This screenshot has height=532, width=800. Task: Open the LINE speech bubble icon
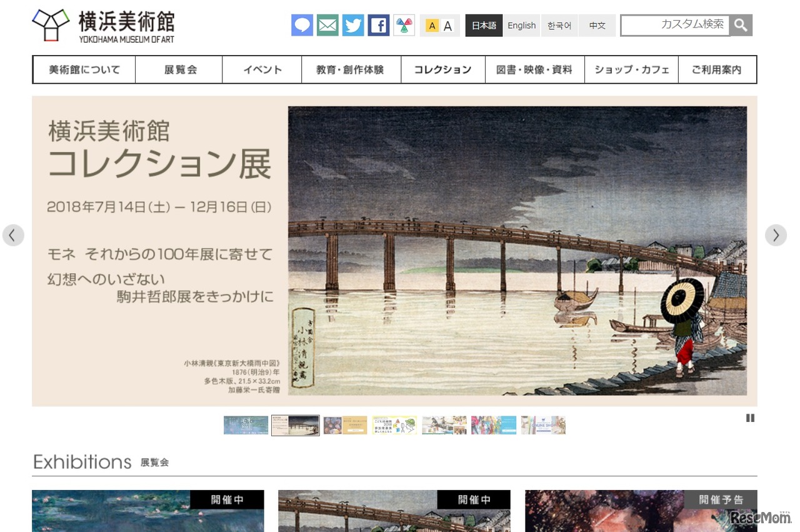[302, 26]
